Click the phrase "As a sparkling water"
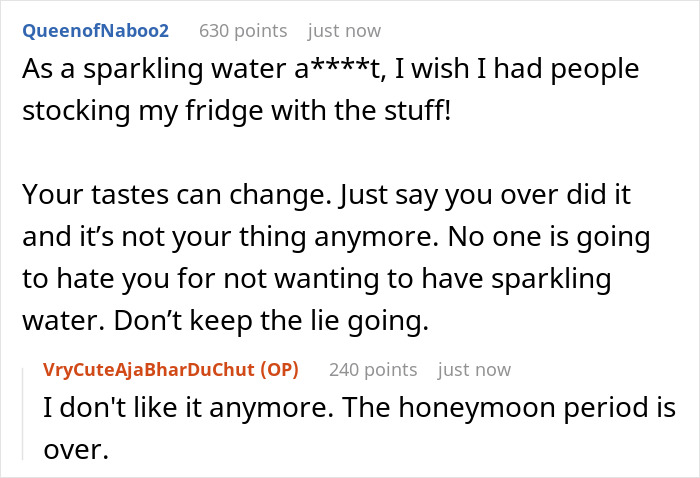Screen dimensions: 700x478 point(135,70)
